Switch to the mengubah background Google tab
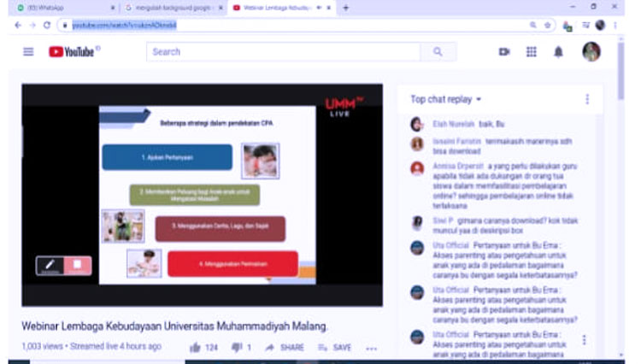Viewport: 641px width, 364px height. point(171,8)
